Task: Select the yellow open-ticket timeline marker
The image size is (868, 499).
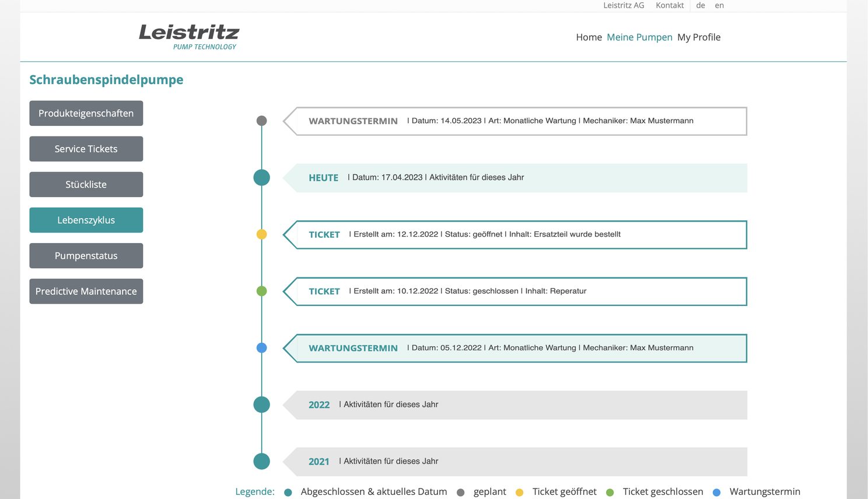Action: click(262, 234)
